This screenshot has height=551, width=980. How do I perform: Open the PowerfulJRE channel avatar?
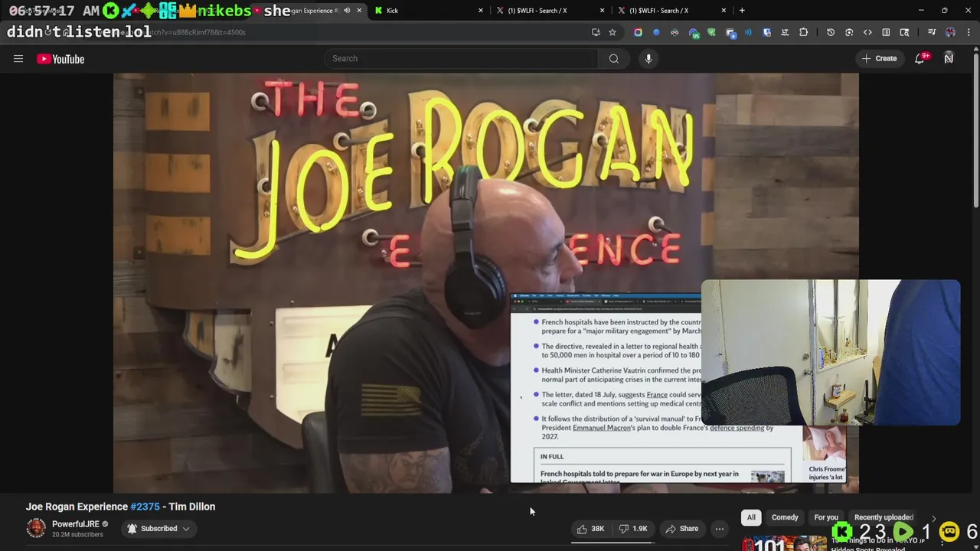(x=36, y=528)
